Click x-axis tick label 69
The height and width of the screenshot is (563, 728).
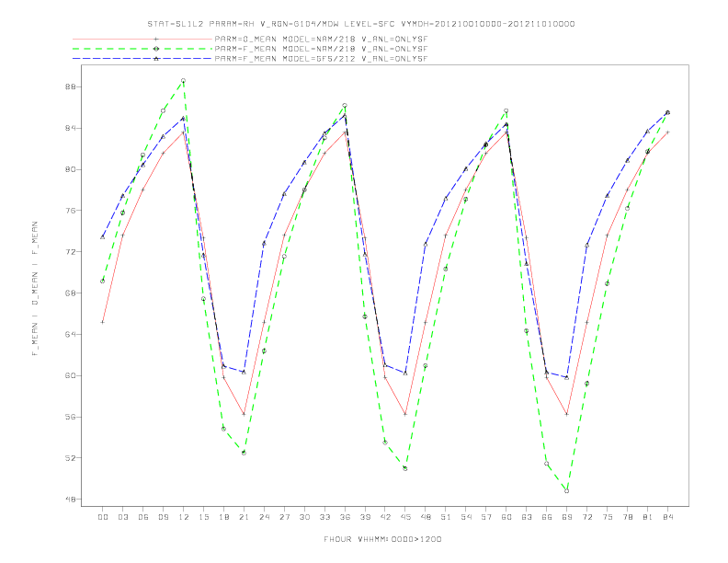[x=567, y=517]
